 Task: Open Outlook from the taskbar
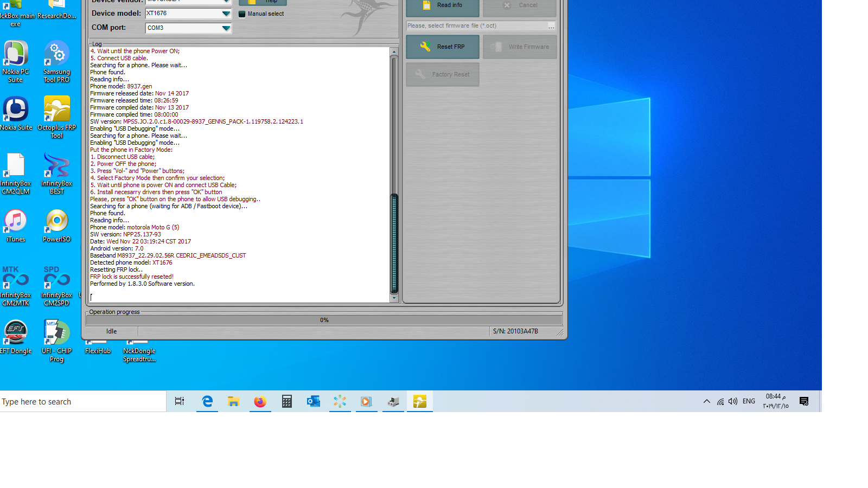[313, 401]
